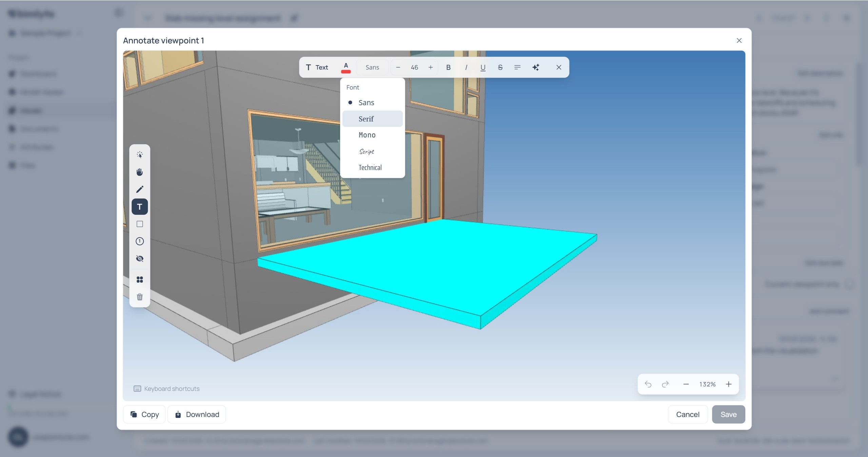Screen dimensions: 868x457
Task: Select the Sans font option
Action: (x=373, y=102)
